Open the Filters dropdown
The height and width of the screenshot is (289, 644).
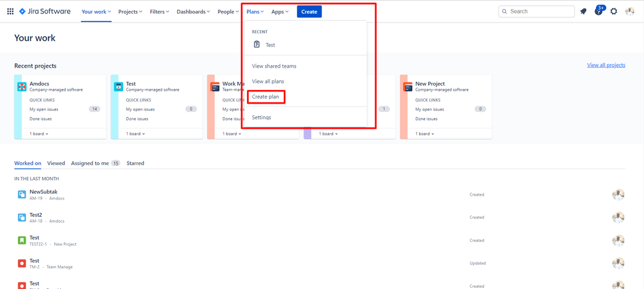160,12
